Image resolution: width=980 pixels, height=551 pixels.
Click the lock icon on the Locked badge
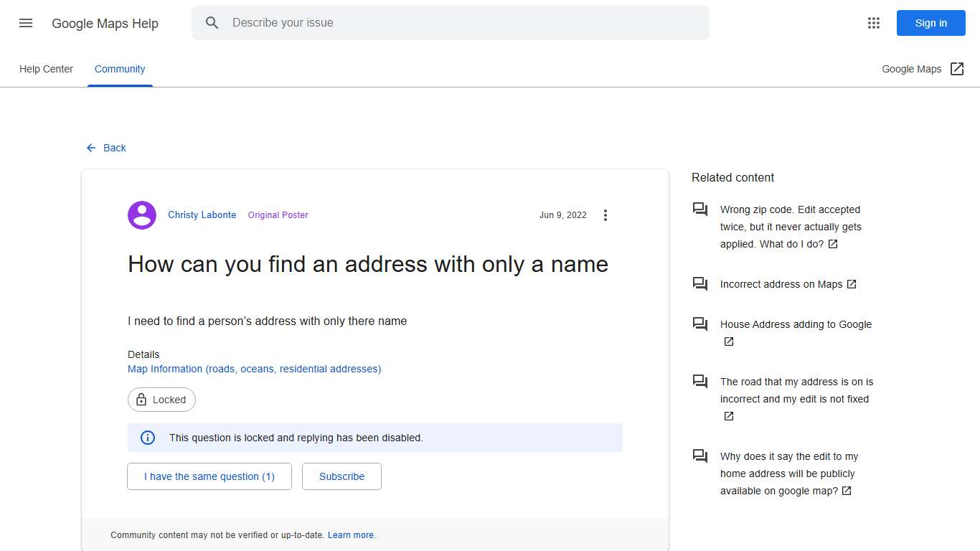141,400
